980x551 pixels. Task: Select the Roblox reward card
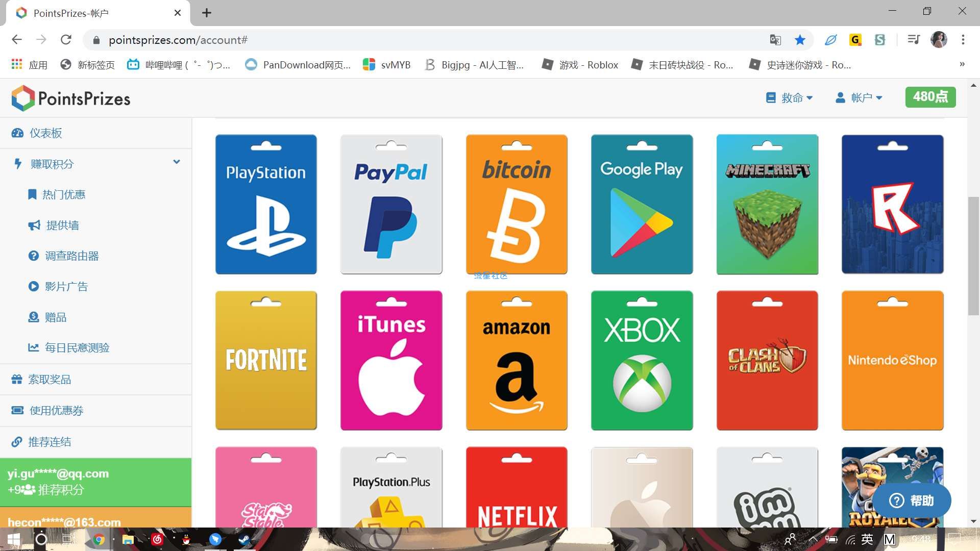click(893, 204)
